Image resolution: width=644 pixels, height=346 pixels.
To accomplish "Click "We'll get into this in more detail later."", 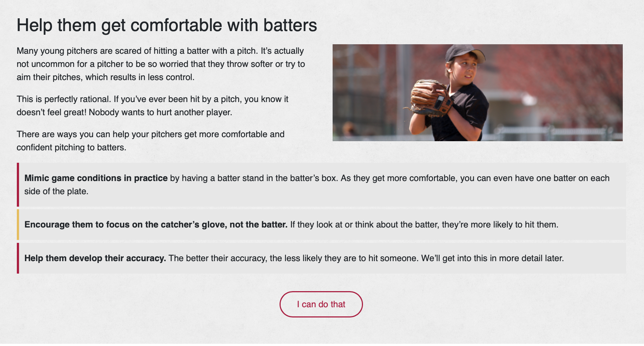I will pyautogui.click(x=492, y=258).
